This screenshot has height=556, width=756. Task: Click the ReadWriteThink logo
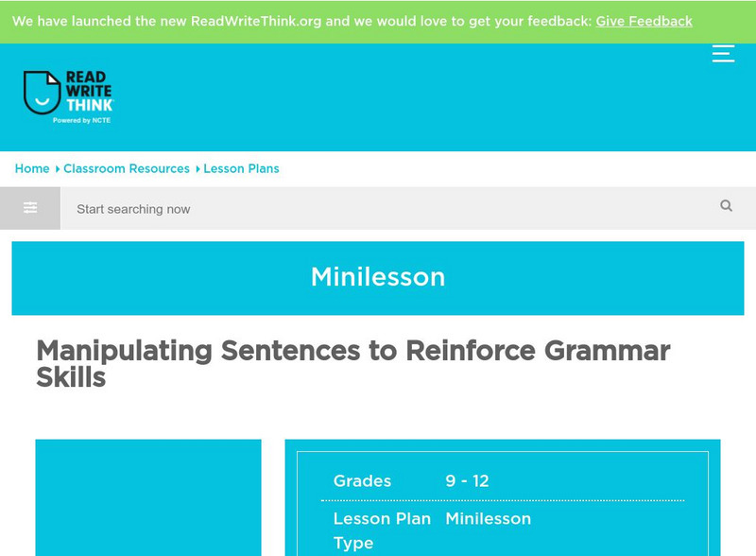pyautogui.click(x=68, y=97)
